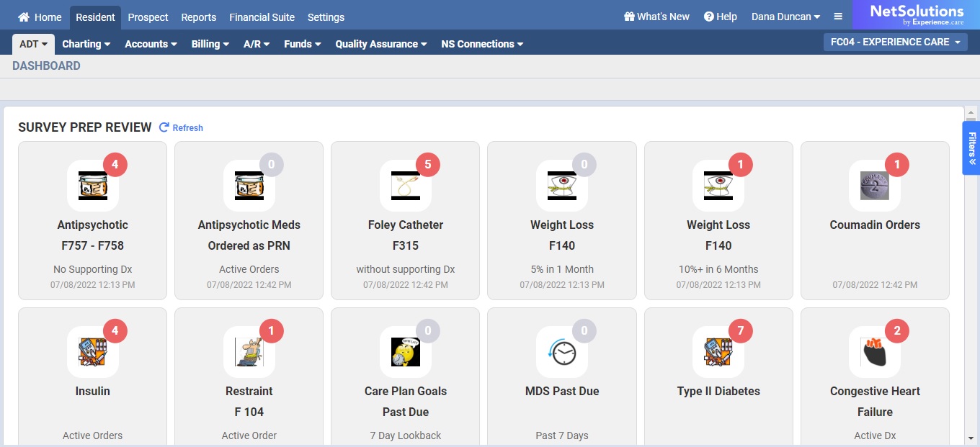The image size is (980, 447).
Task: Open the Funds dropdown
Action: [303, 44]
